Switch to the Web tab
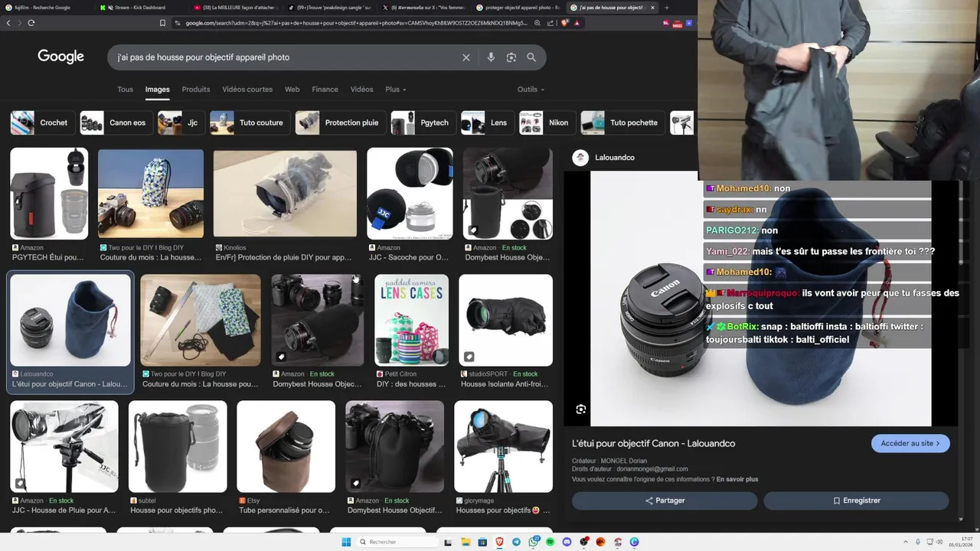This screenshot has width=980, height=551. click(292, 90)
